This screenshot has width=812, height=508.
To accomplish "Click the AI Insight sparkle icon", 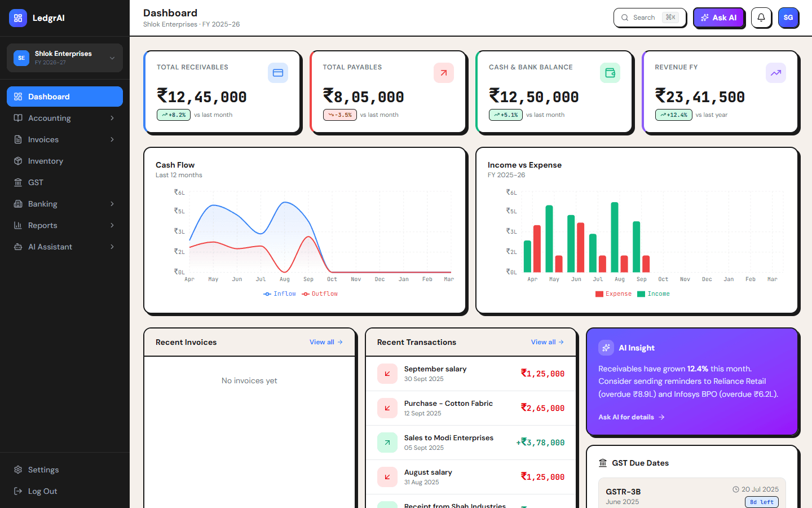I will (606, 348).
